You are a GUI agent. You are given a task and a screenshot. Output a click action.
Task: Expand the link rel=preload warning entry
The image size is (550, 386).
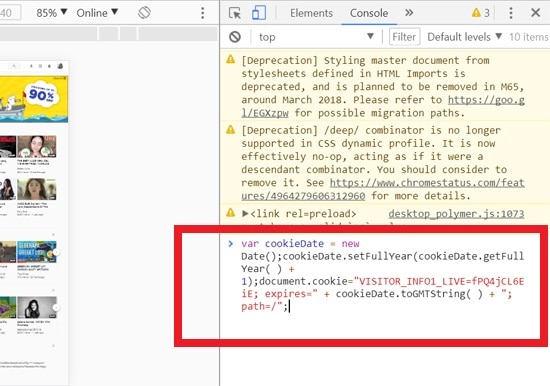tap(245, 213)
